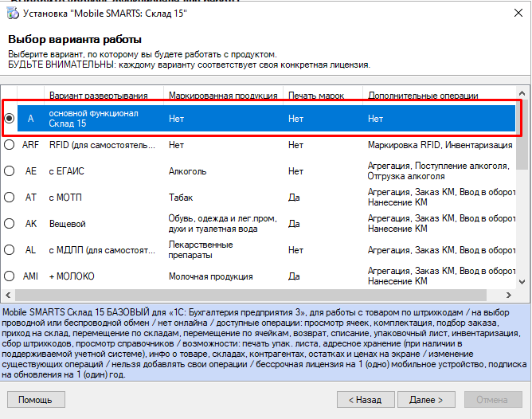Pick the AL МДЛП radio button
The height and width of the screenshot is (419, 532).
[10, 250]
